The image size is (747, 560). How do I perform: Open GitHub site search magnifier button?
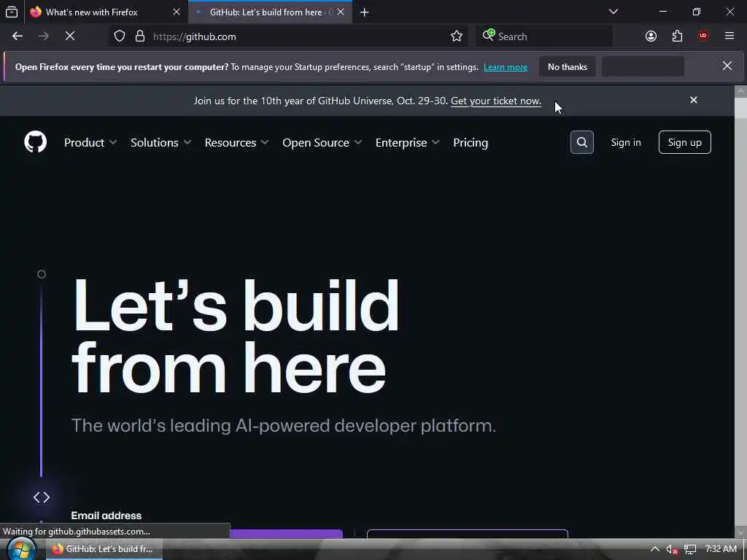(x=581, y=142)
